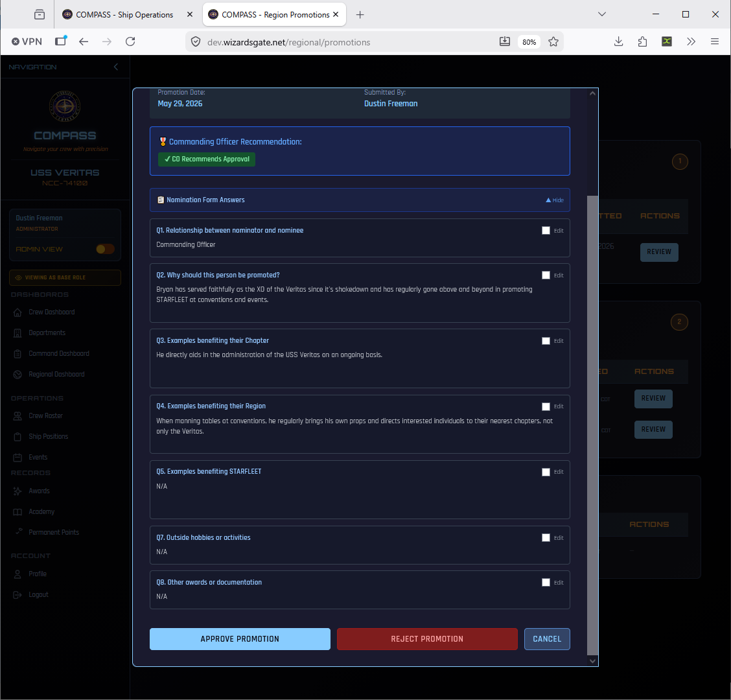Open Departments in sidebar
Image resolution: width=731 pixels, height=700 pixels.
pyautogui.click(x=47, y=332)
